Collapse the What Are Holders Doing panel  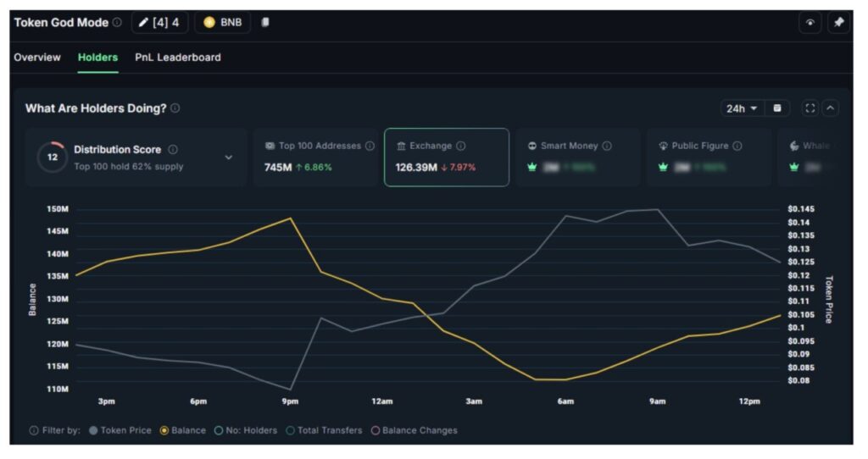coord(831,108)
